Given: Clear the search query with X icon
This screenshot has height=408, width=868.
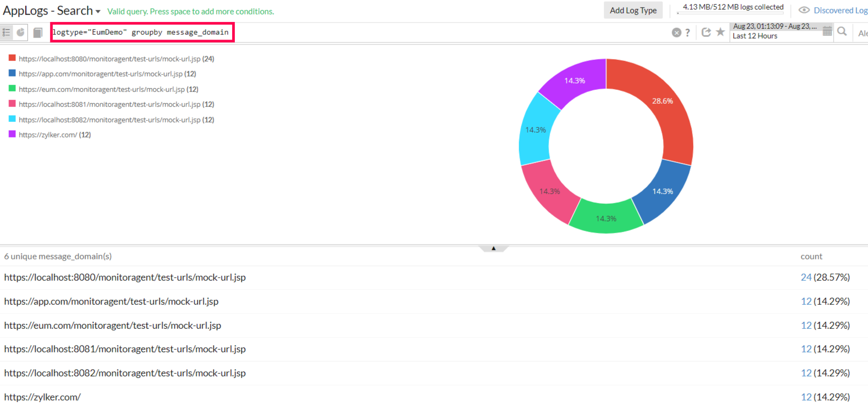Looking at the screenshot, I should click(x=677, y=33).
